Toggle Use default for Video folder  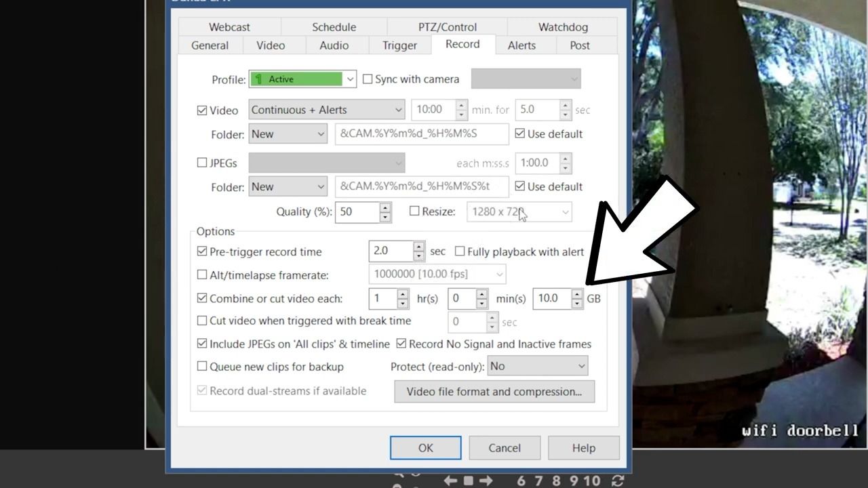[519, 134]
